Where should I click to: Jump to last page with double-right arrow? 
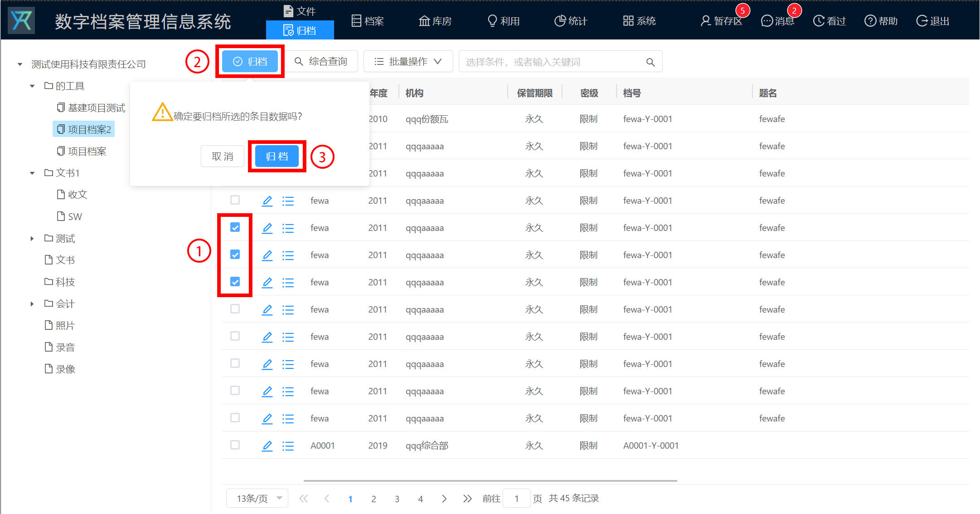pos(467,499)
